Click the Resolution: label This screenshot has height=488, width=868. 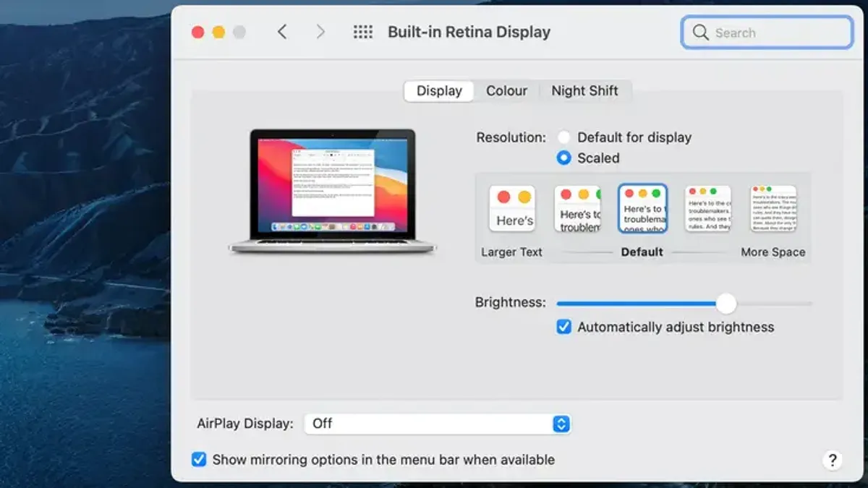[511, 137]
